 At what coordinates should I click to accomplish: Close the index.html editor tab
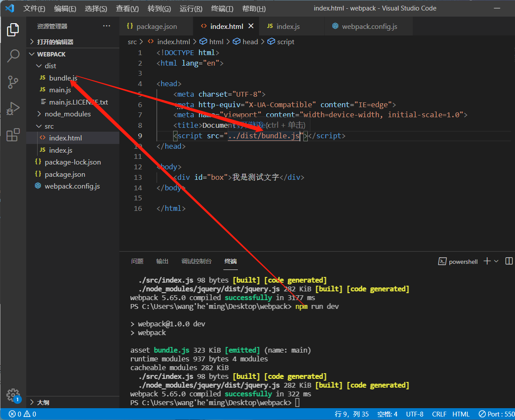coord(251,26)
